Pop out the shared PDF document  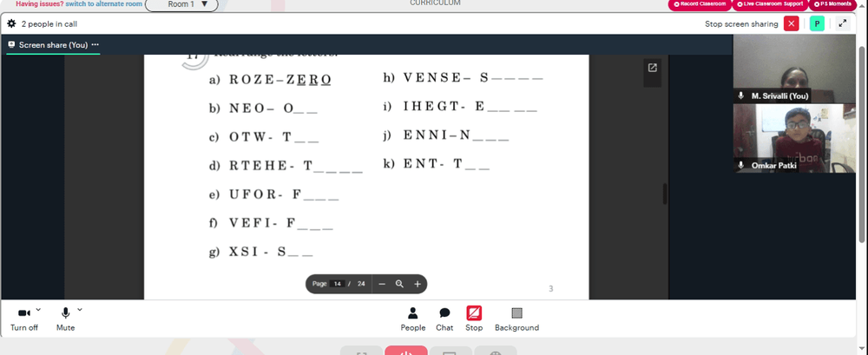[x=652, y=68]
